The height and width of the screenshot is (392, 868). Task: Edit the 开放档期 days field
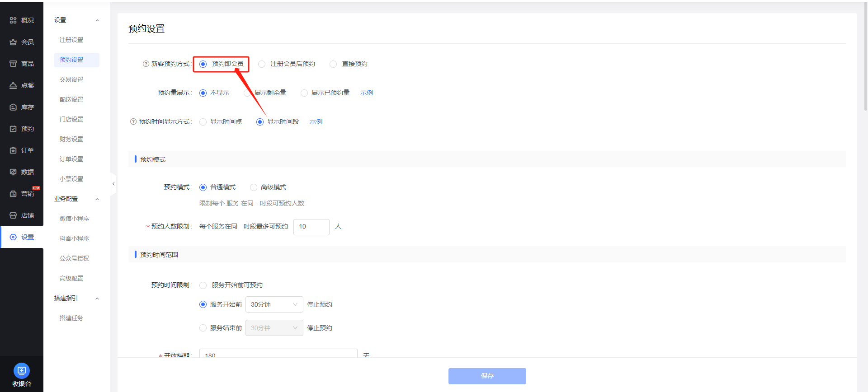(x=278, y=353)
